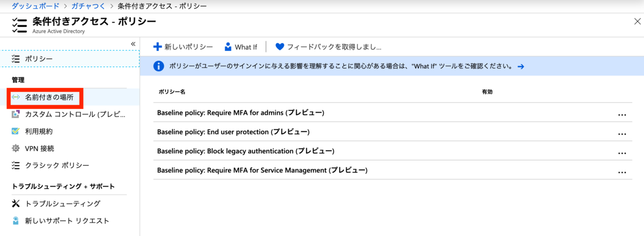Viewport: 644px width, 236px height.
Task: Click the 利用規約 checkmark icon
Action: (x=16, y=131)
